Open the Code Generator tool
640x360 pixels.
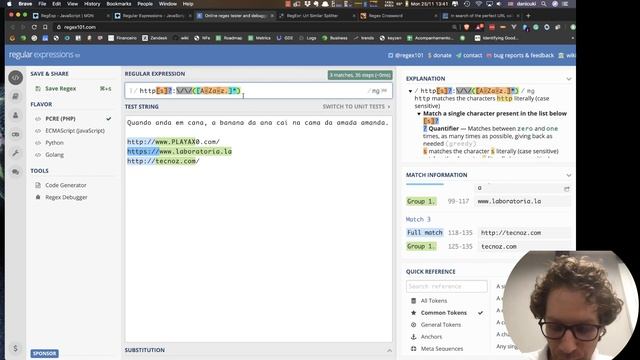[66, 185]
